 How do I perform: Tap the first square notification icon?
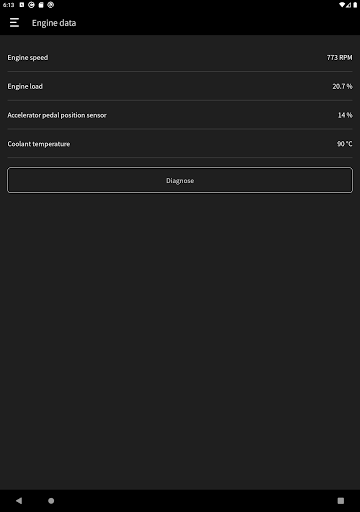[22, 5]
